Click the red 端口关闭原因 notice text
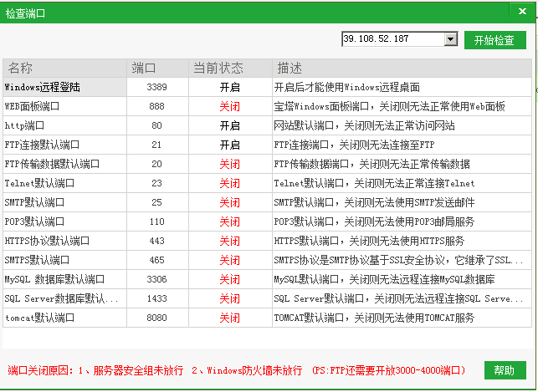This screenshot has height=392, width=538. pos(237,370)
